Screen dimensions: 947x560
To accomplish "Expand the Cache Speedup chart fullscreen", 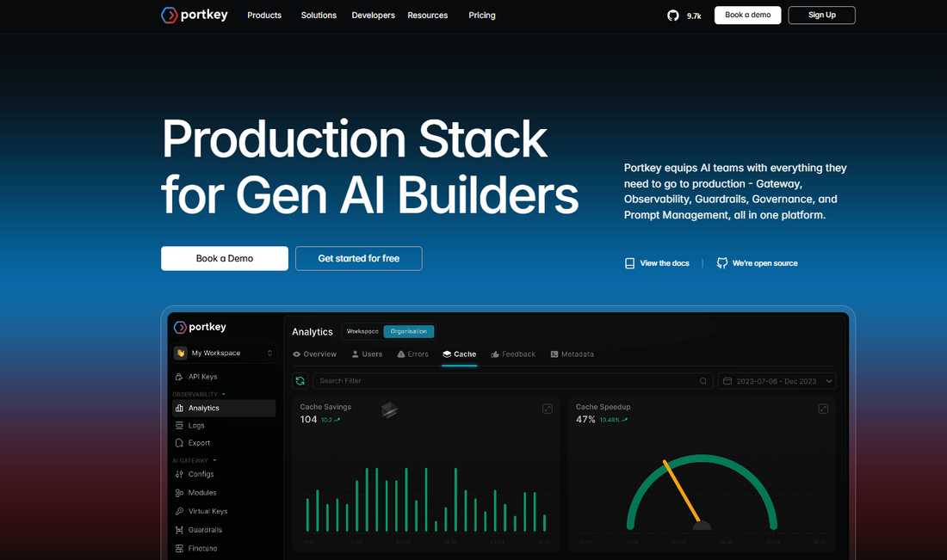I will tap(823, 409).
